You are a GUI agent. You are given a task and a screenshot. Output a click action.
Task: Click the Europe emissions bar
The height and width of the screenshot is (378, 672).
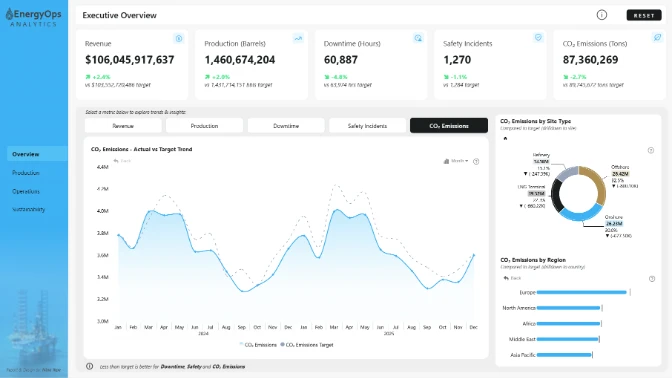[582, 292]
